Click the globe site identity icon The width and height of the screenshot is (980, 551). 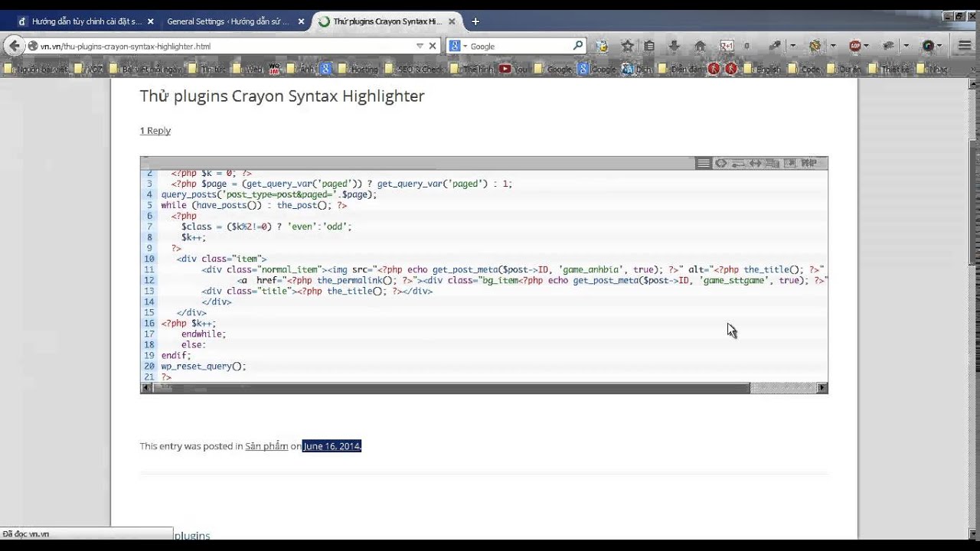[x=33, y=46]
